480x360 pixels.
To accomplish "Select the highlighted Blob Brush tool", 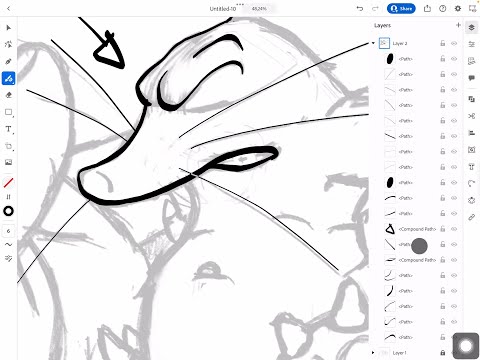I will (9, 78).
